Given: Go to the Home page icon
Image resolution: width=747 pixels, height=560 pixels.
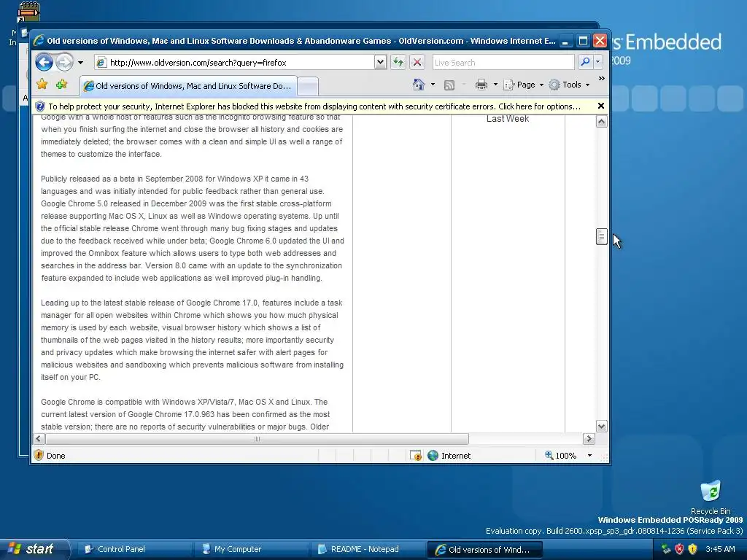Looking at the screenshot, I should click(418, 85).
